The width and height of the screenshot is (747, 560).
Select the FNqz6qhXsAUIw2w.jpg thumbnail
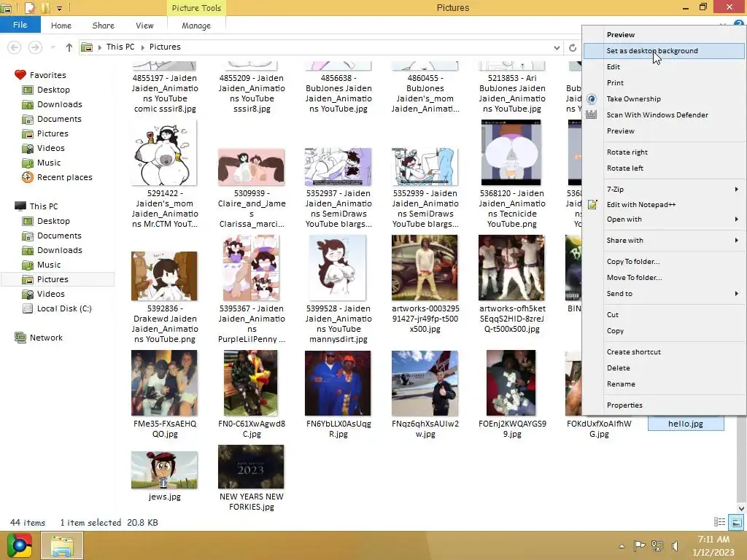425,384
